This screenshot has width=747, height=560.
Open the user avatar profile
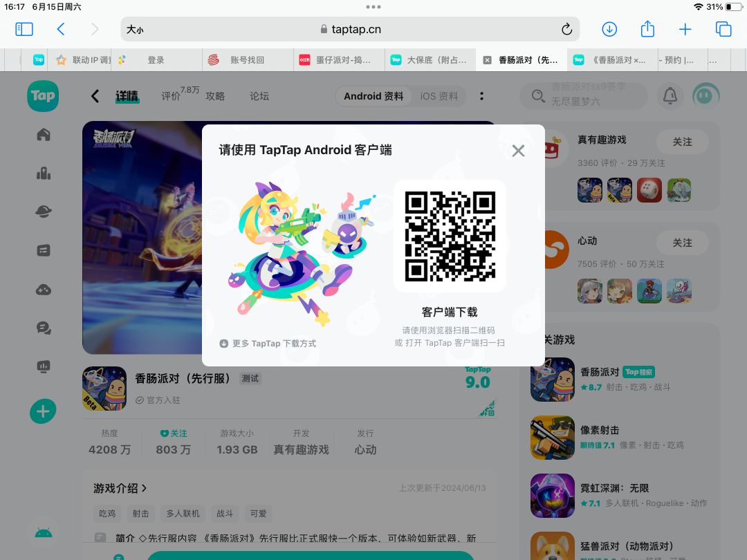[x=705, y=95]
